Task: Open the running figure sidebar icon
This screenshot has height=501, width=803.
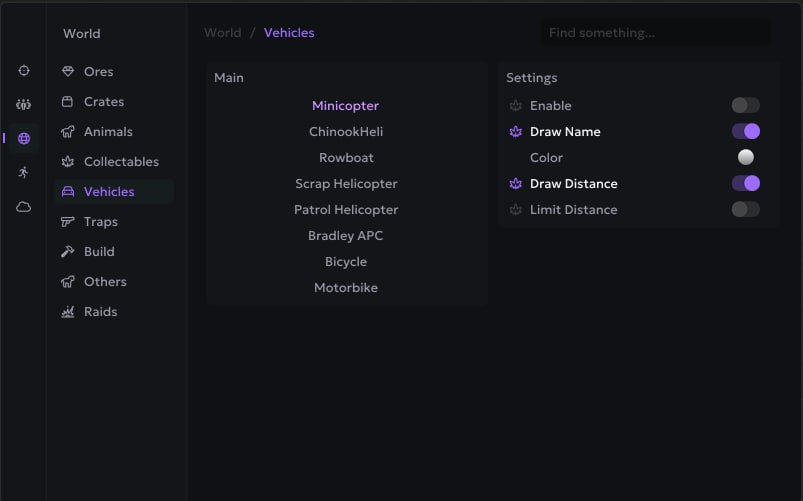Action: (24, 172)
